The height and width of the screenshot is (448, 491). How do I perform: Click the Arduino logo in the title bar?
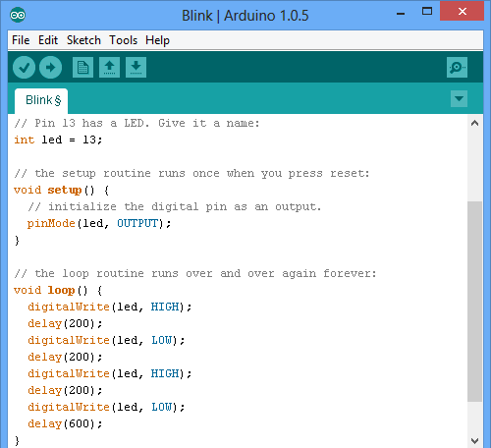pyautogui.click(x=18, y=15)
